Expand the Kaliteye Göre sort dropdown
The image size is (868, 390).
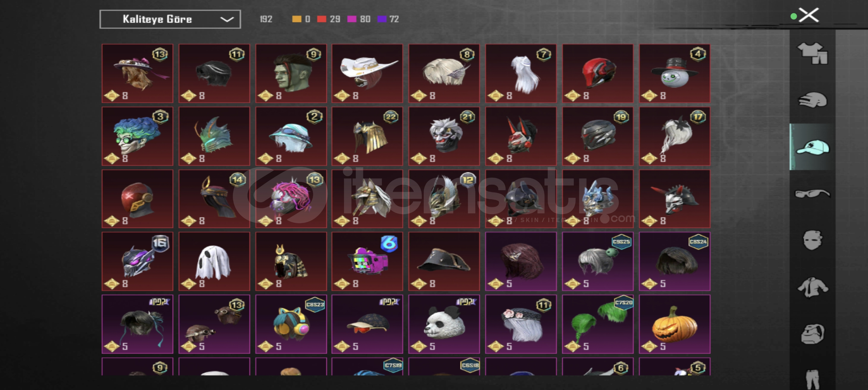click(x=170, y=19)
